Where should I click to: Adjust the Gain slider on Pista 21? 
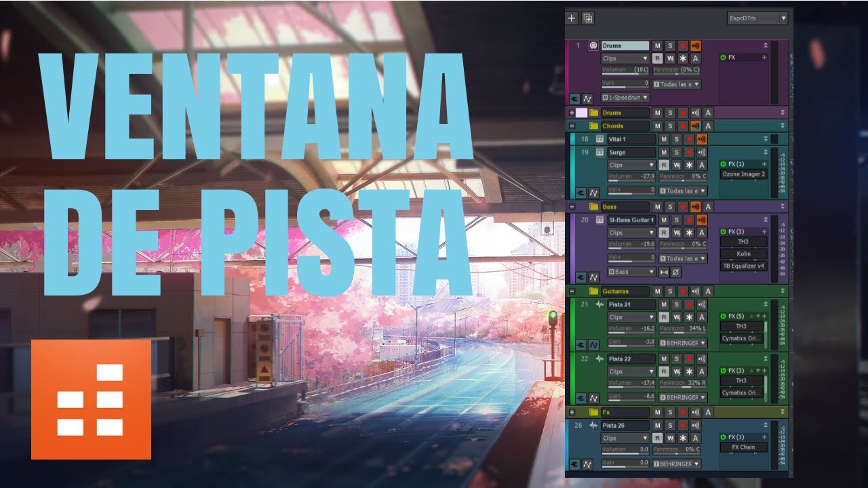pyautogui.click(x=631, y=342)
